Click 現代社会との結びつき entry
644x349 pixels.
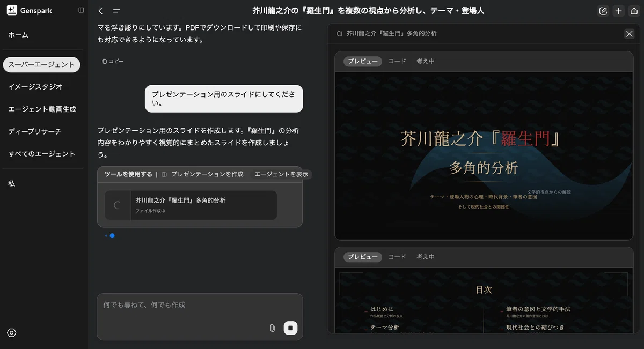pos(535,327)
